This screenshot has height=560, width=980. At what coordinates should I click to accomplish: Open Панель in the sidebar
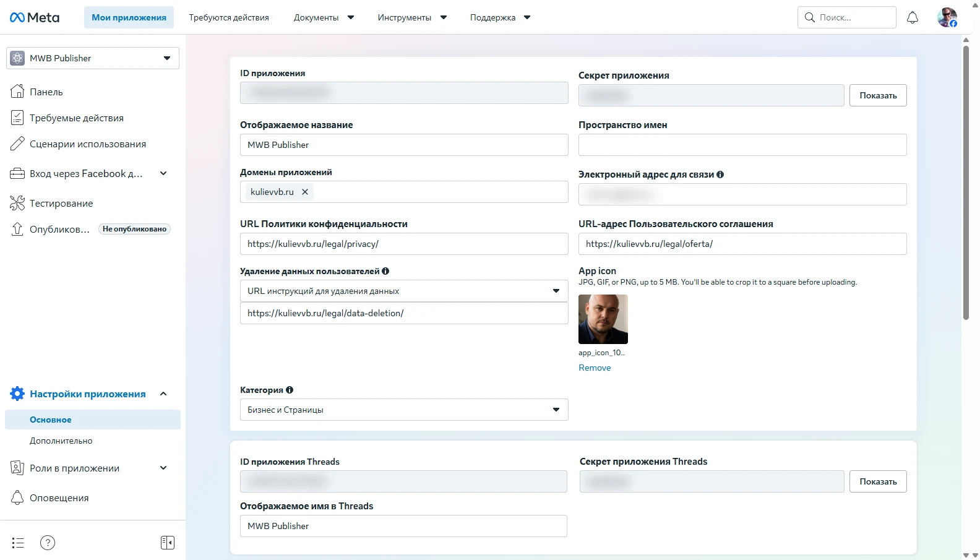[46, 92]
